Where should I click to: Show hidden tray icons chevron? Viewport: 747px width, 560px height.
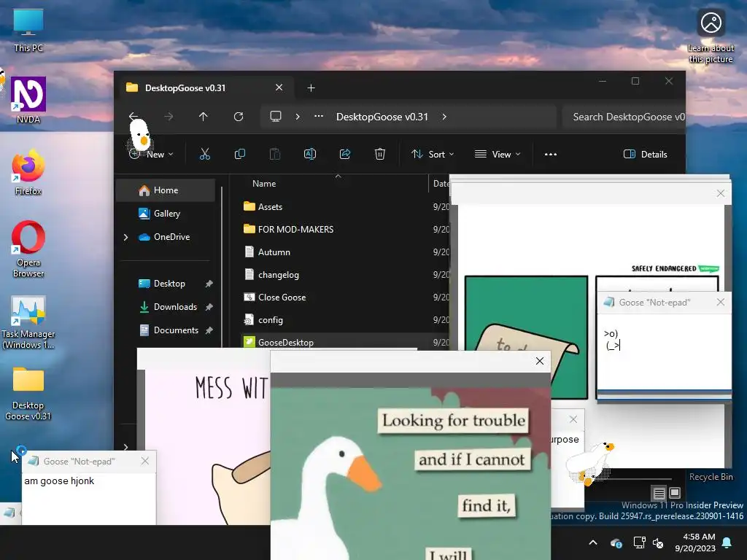(593, 542)
